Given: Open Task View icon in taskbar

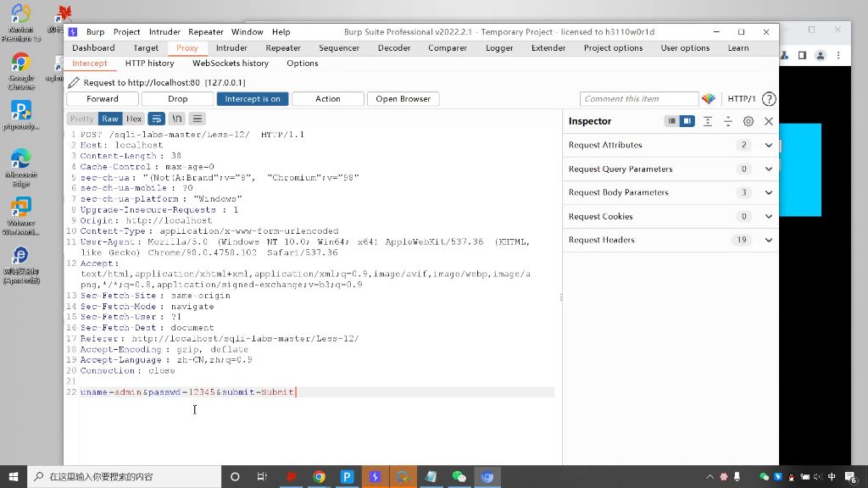Looking at the screenshot, I should [x=263, y=476].
